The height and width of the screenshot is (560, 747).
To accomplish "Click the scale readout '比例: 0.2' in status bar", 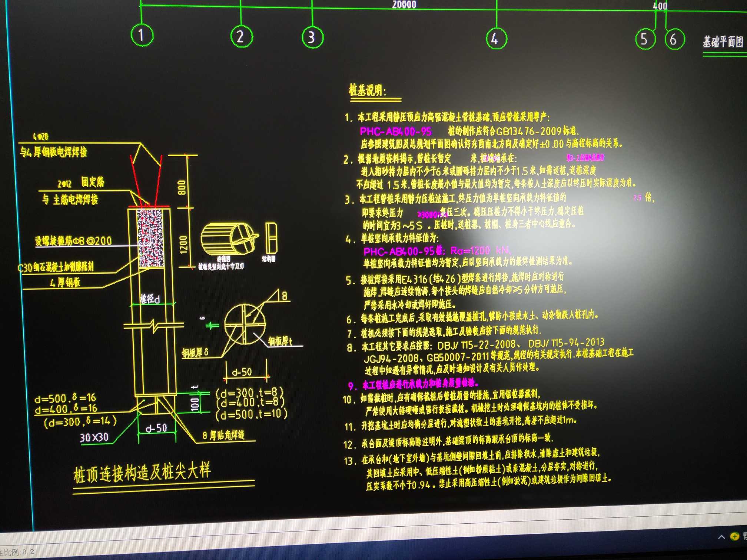I will click(x=17, y=552).
